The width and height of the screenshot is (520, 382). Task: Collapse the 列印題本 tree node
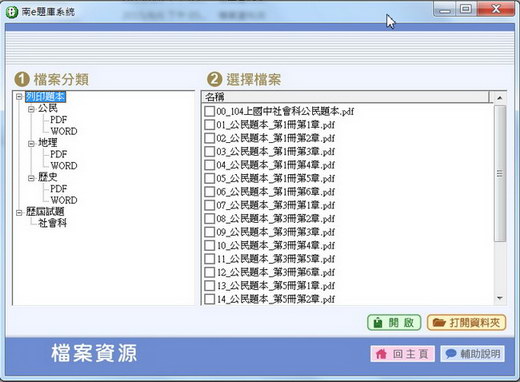[x=19, y=97]
